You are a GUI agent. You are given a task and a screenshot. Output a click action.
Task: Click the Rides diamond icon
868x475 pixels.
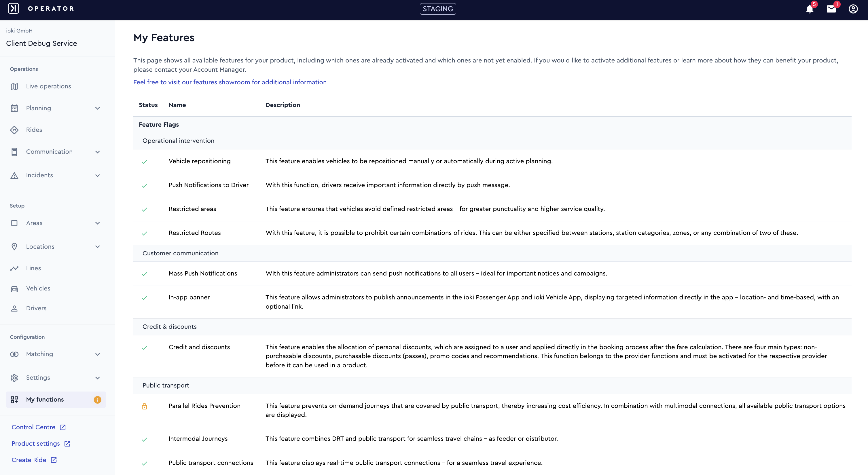pyautogui.click(x=14, y=130)
